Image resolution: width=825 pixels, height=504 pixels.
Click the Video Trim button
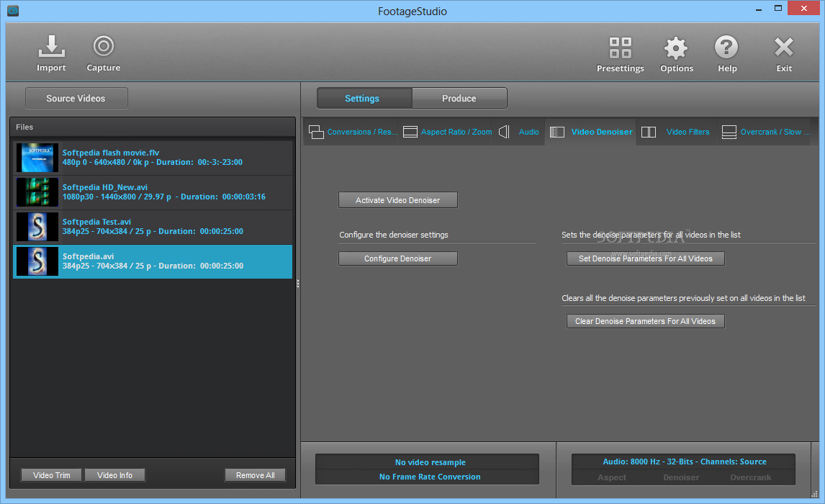pos(52,475)
